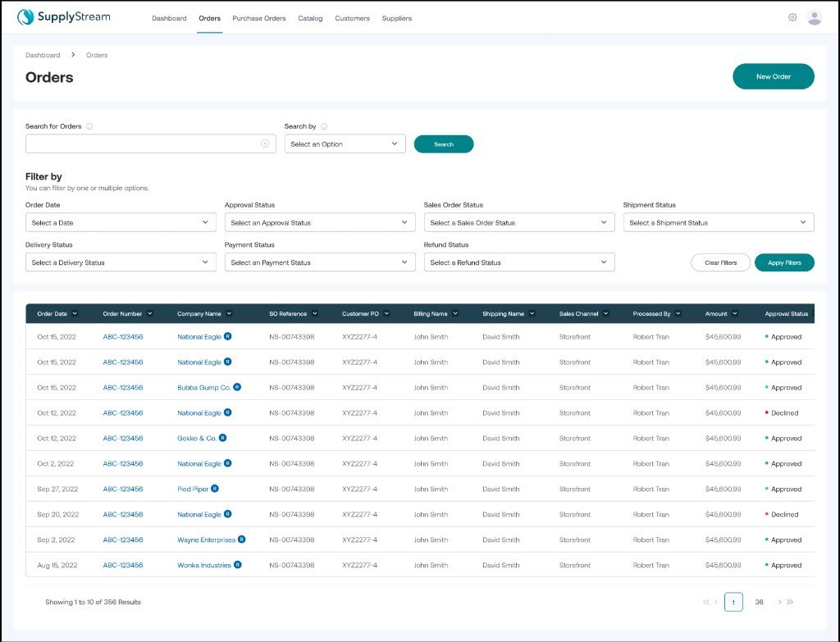Screen dimensions: 840x642
Task: Go to the previous page arrow
Action: pos(716,602)
